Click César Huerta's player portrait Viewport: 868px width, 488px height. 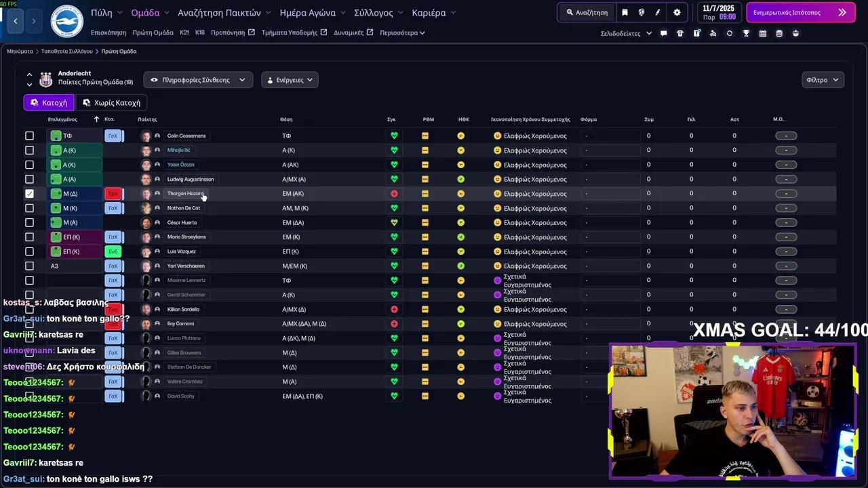(146, 222)
